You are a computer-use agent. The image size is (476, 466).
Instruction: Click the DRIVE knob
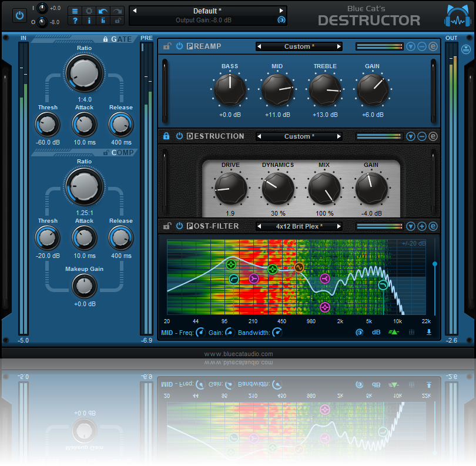231,188
